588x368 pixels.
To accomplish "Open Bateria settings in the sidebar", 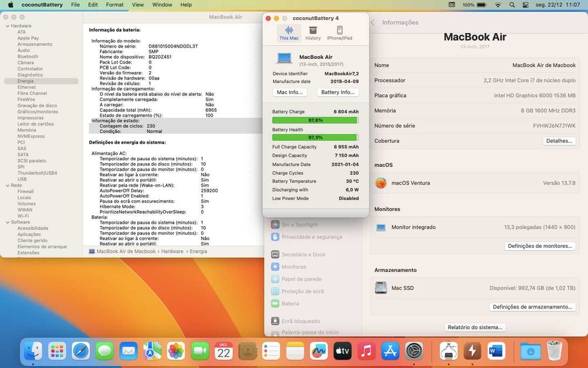I will pos(285,303).
